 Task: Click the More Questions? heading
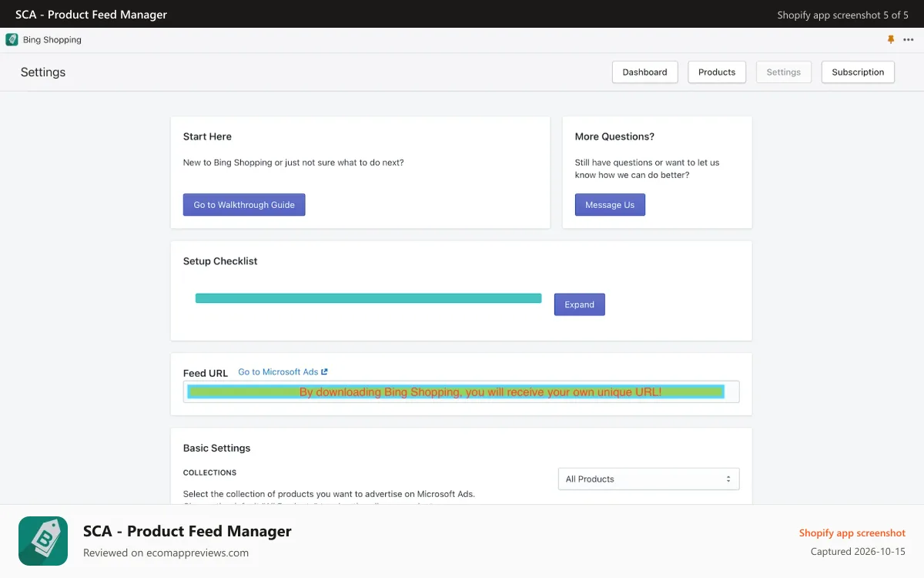pyautogui.click(x=614, y=136)
